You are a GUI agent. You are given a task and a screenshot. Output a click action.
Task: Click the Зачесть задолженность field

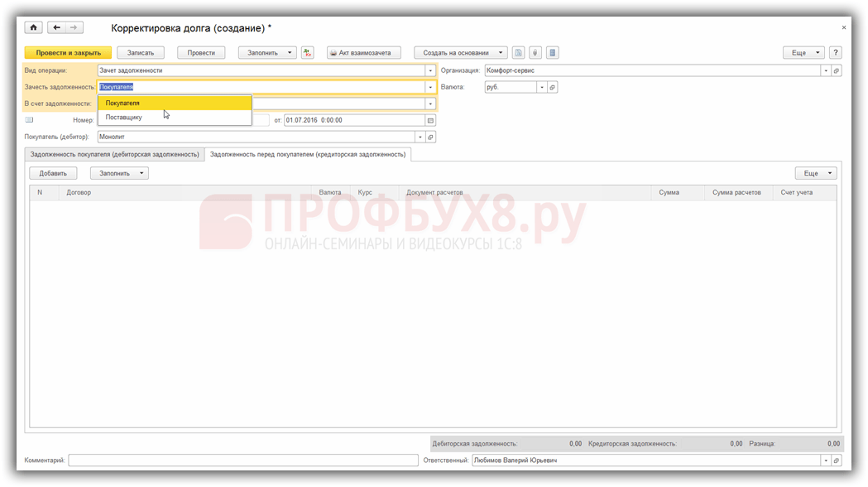tap(261, 88)
